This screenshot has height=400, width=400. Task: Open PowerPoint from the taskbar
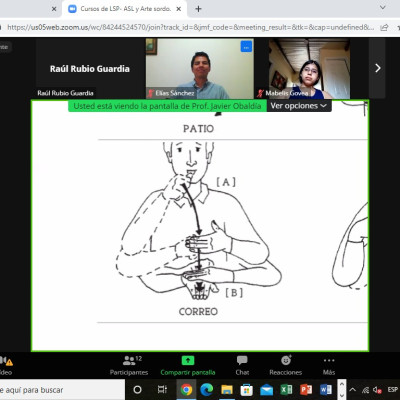coord(306,389)
